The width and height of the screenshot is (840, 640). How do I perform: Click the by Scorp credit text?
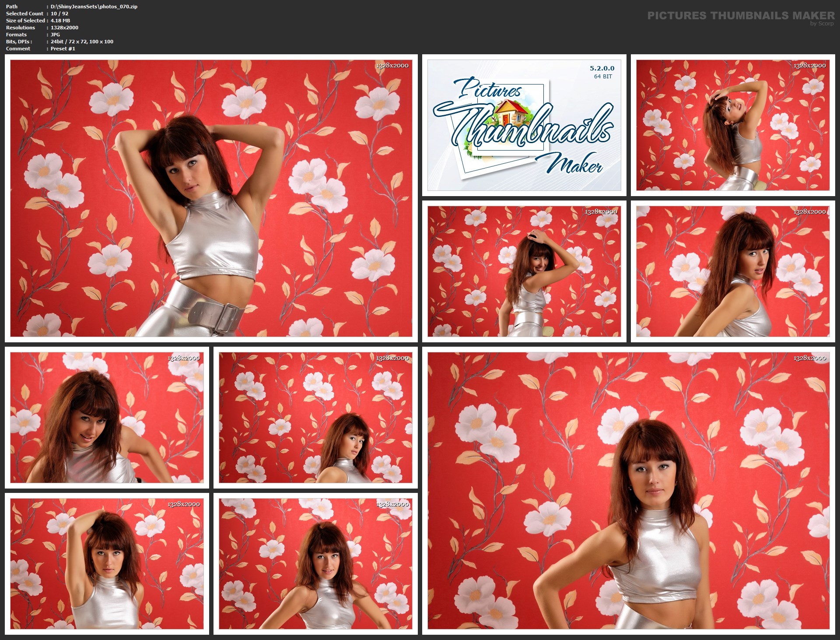pos(822,24)
